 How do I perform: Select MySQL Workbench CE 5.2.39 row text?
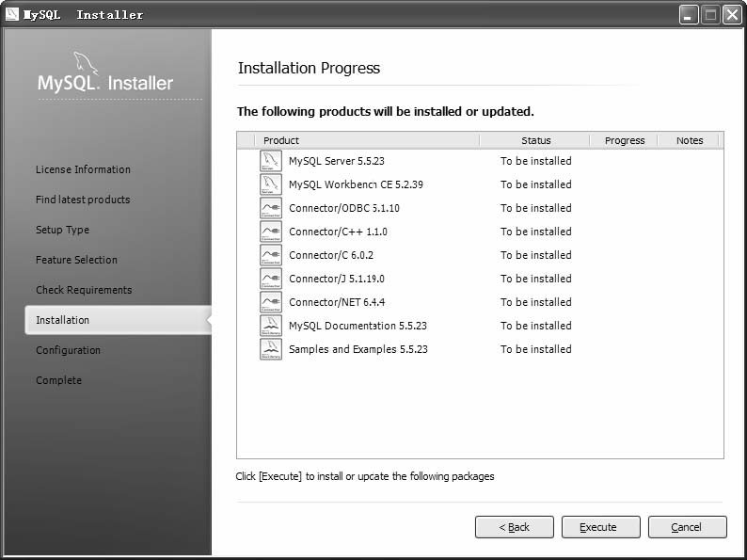(356, 184)
